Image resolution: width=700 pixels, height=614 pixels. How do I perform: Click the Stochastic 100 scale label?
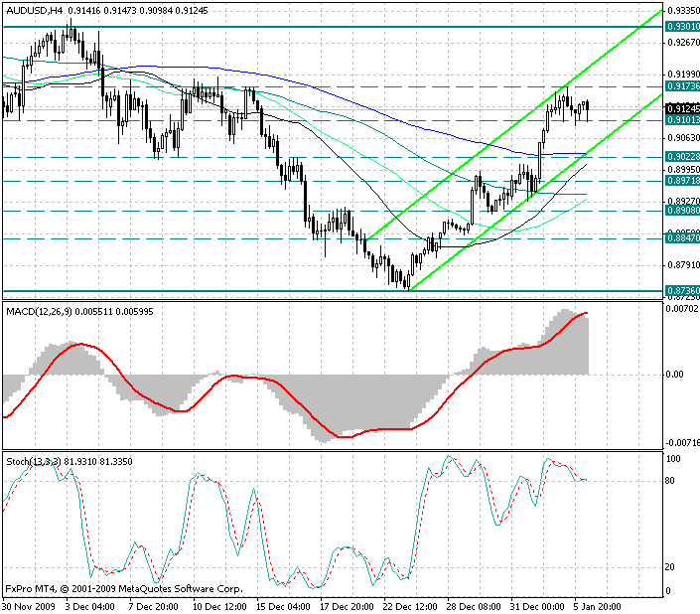673,459
